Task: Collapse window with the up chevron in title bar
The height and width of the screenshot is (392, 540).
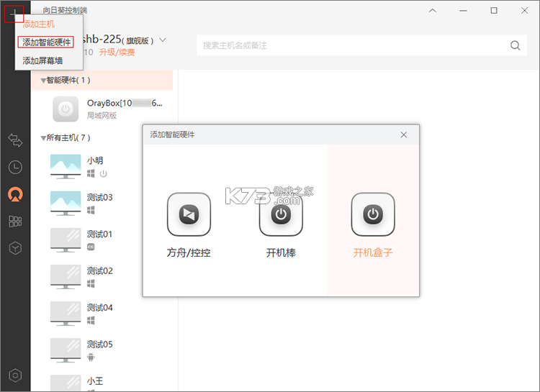Action: click(x=433, y=11)
